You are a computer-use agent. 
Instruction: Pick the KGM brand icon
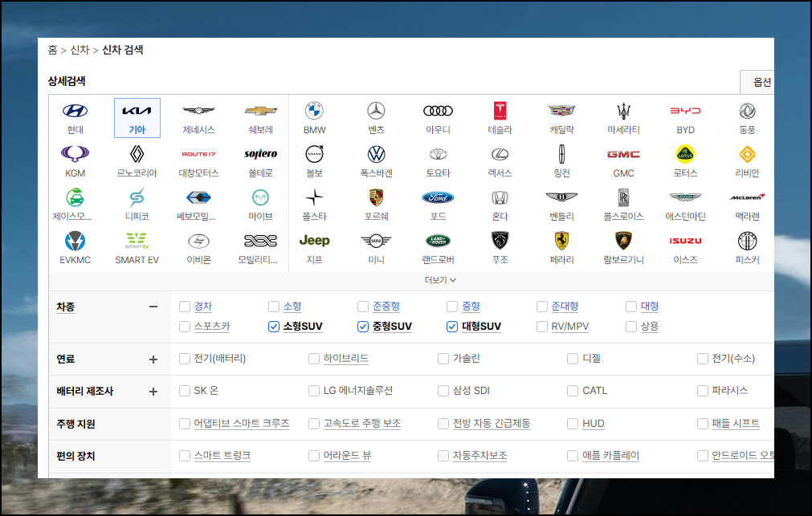tap(75, 154)
